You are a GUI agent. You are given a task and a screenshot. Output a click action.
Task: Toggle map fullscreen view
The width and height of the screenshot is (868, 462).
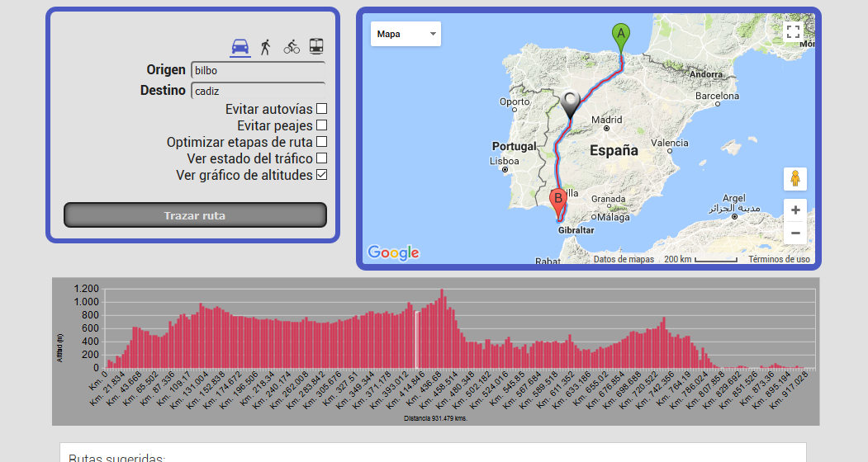(x=794, y=31)
